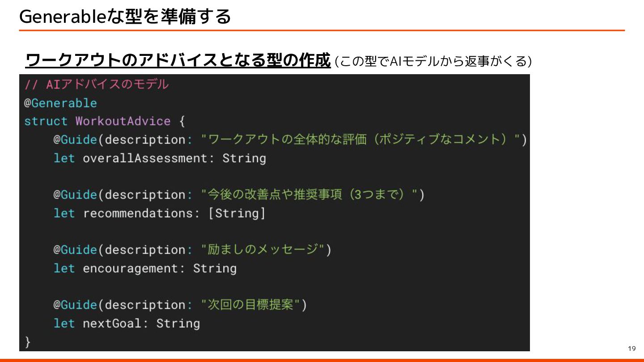
Task: Click the underlined heading ワークアウトのアドバイスとなる型の作成
Action: tap(178, 60)
